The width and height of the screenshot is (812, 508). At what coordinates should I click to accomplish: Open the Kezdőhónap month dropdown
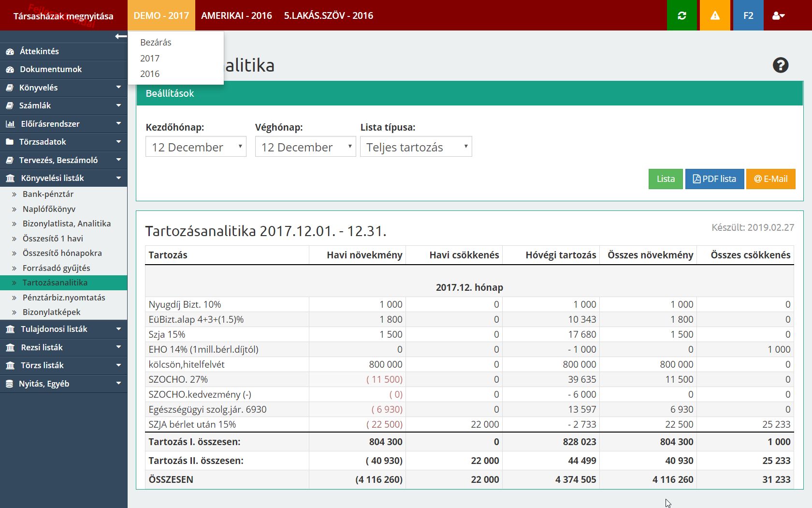(196, 147)
